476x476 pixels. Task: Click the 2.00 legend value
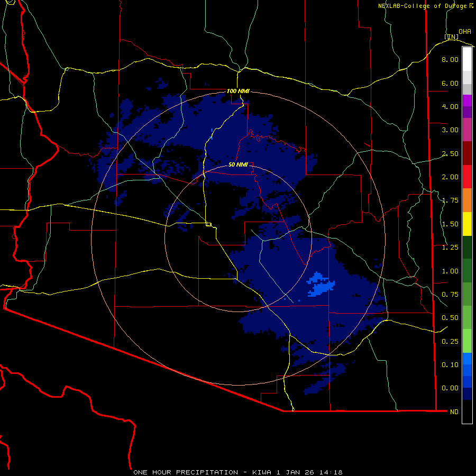coord(450,177)
